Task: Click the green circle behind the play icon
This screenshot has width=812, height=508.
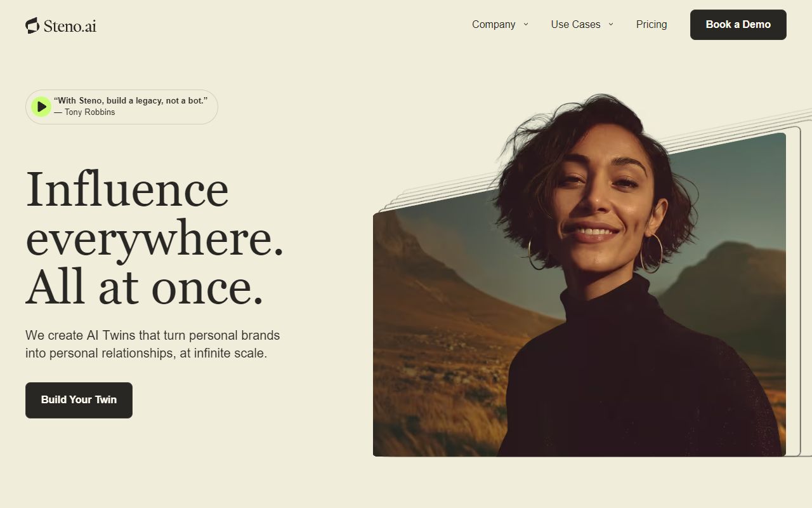Action: point(41,107)
